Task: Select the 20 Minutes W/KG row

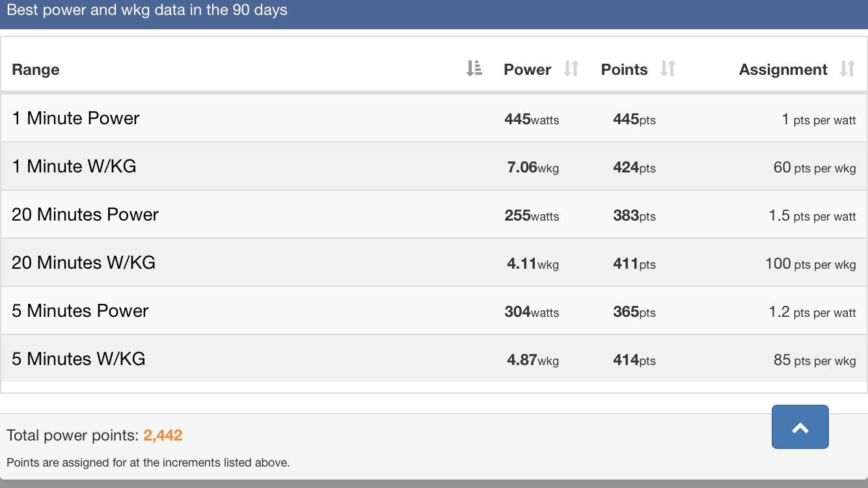Action: [x=434, y=263]
